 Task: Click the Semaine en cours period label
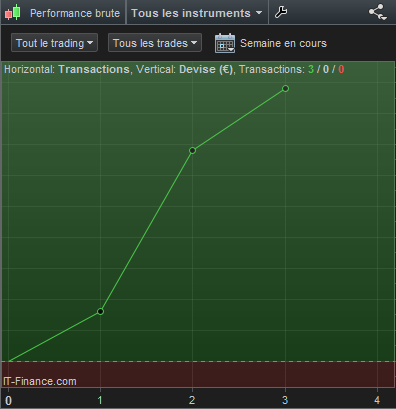(283, 43)
